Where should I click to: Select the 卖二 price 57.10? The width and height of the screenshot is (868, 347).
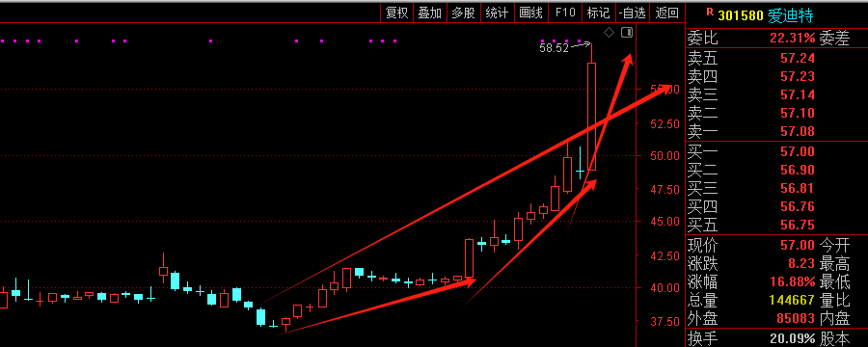coord(798,114)
